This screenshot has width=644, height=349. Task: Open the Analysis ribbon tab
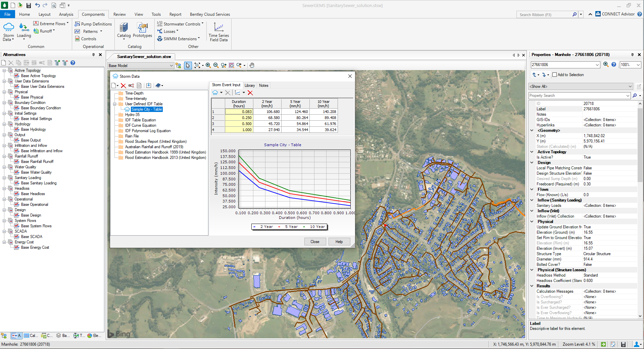tap(66, 14)
